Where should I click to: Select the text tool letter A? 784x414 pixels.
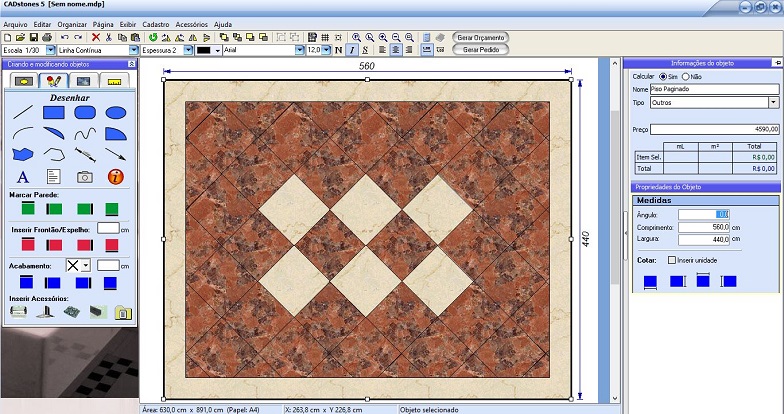(x=22, y=176)
